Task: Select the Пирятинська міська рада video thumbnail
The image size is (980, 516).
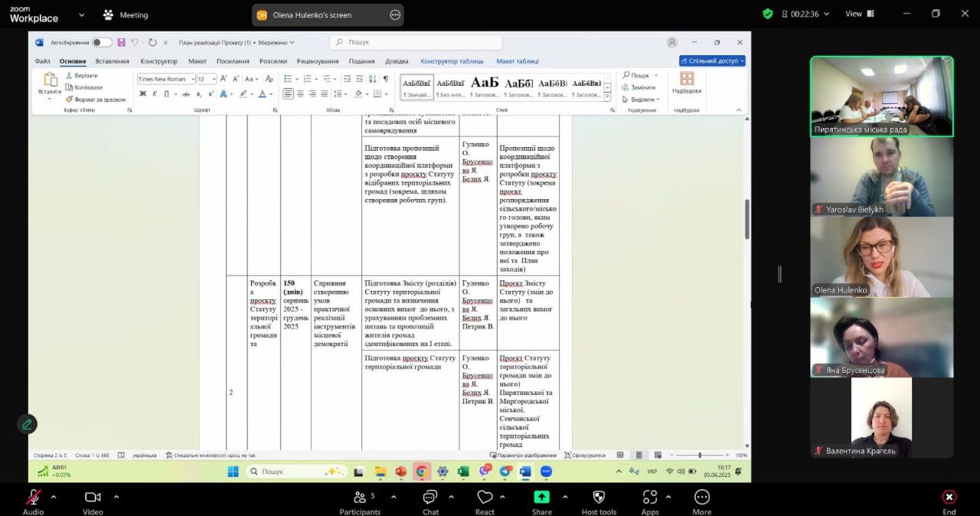Action: [881, 96]
